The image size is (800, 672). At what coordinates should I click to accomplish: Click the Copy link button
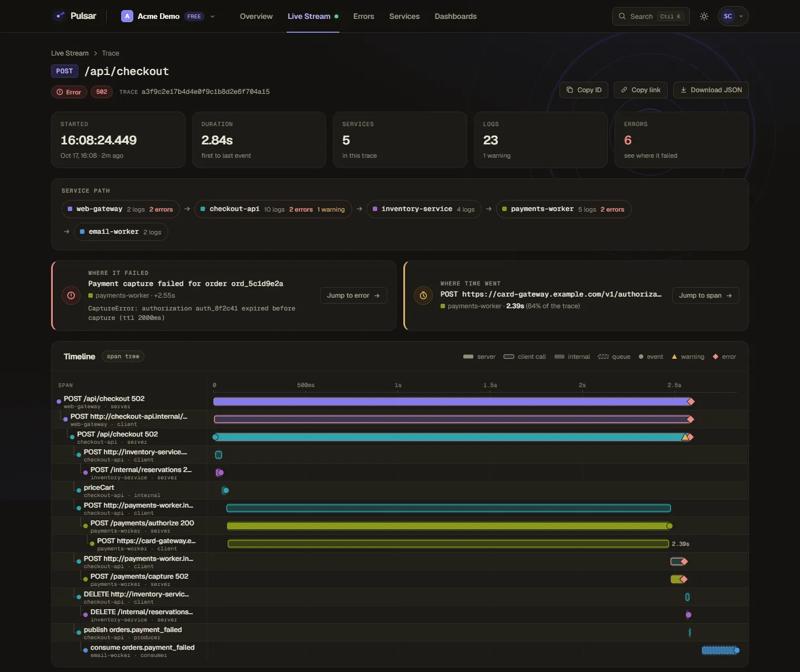click(641, 90)
